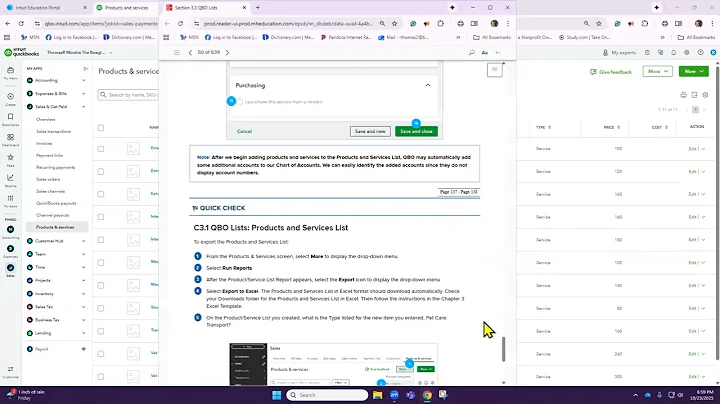The image size is (720, 404).
Task: Open the Feed star icon
Action: click(10, 157)
